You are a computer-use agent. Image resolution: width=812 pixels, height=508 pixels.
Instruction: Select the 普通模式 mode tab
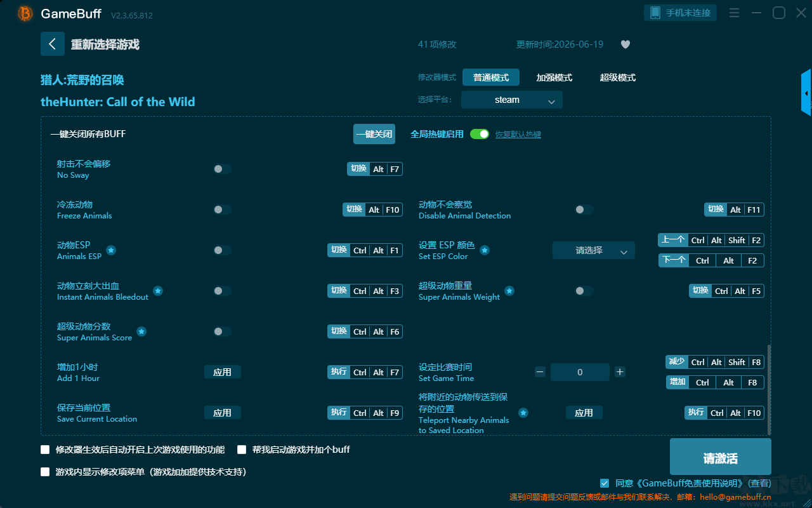pos(491,77)
